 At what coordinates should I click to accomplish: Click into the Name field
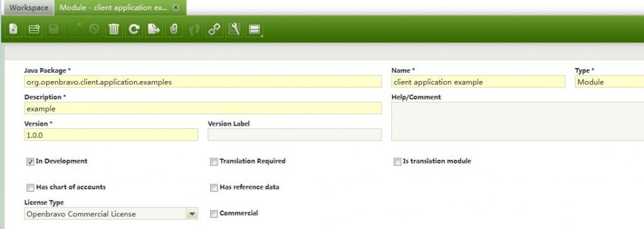(478, 82)
